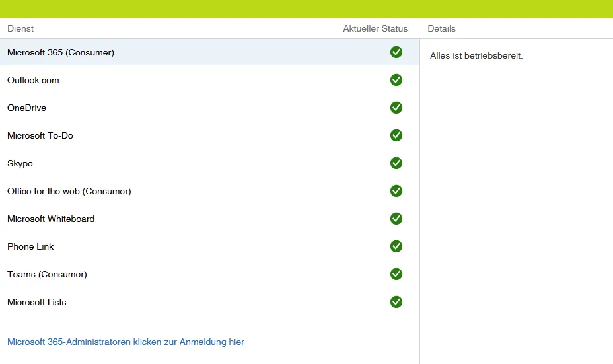Click the 'Alles ist betriebsbereit.' details text
The height and width of the screenshot is (364, 613).
tap(476, 56)
